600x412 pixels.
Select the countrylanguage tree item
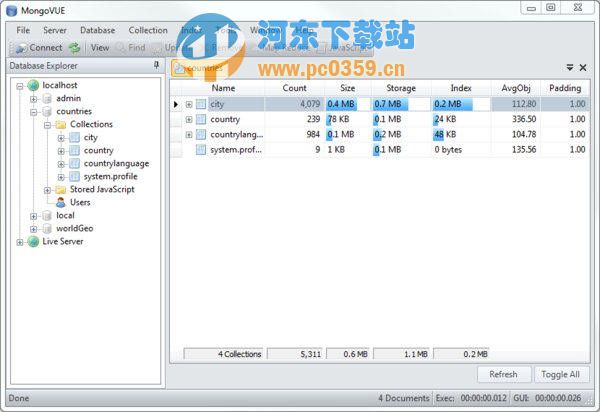(116, 164)
